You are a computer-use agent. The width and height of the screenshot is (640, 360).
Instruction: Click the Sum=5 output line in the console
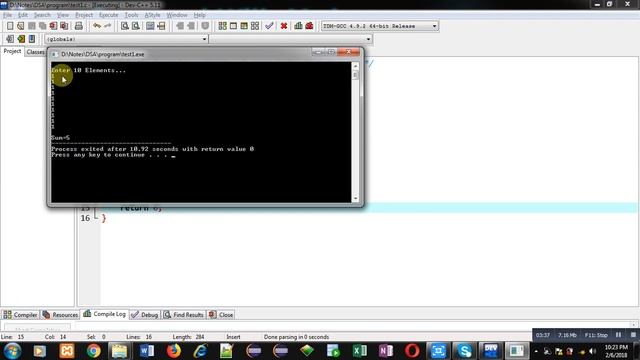pos(60,138)
